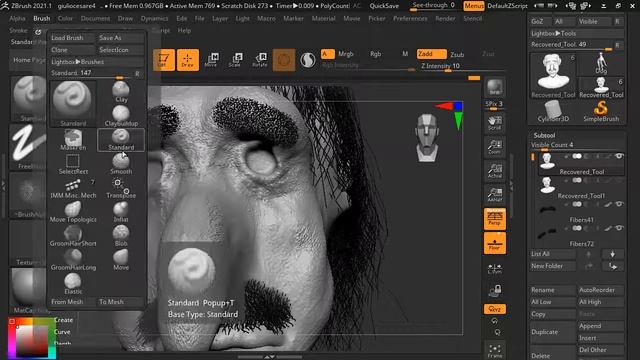Screen dimensions: 640x360
Task: Toggle Mrgb paint mode
Action: (346, 54)
